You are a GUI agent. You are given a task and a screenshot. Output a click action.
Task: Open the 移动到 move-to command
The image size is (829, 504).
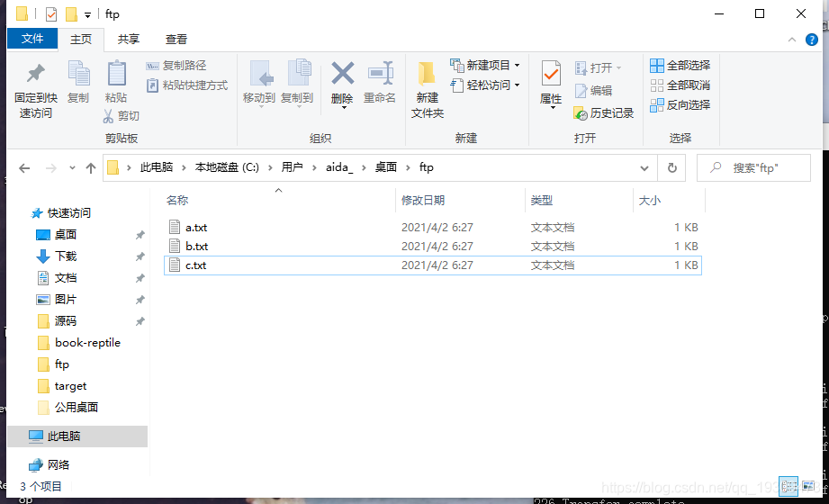click(x=259, y=83)
